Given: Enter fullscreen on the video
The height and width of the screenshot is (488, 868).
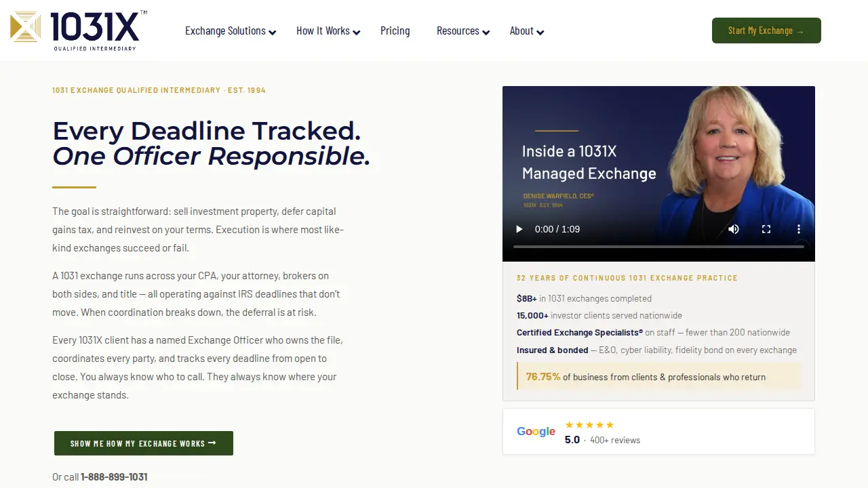Looking at the screenshot, I should 766,229.
